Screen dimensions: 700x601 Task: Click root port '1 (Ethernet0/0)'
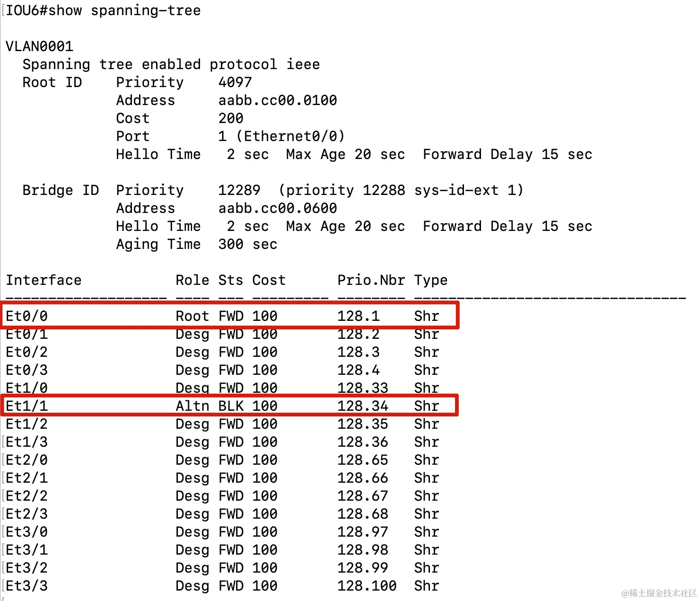281,136
